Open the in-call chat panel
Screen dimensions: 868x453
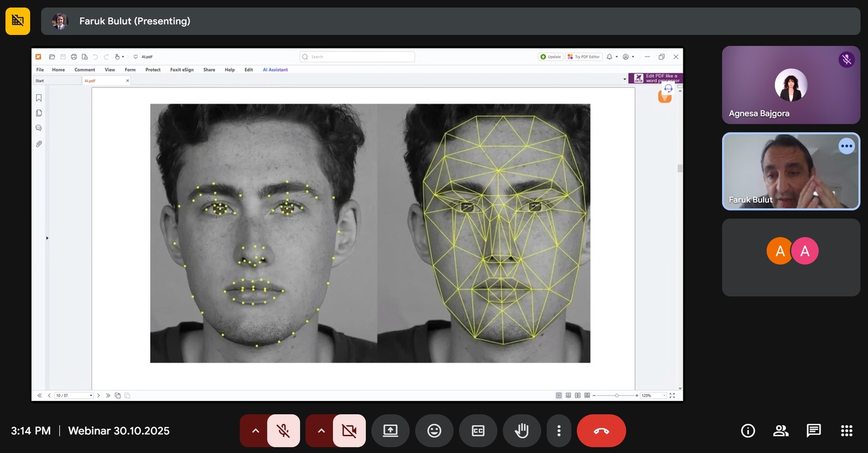point(814,431)
